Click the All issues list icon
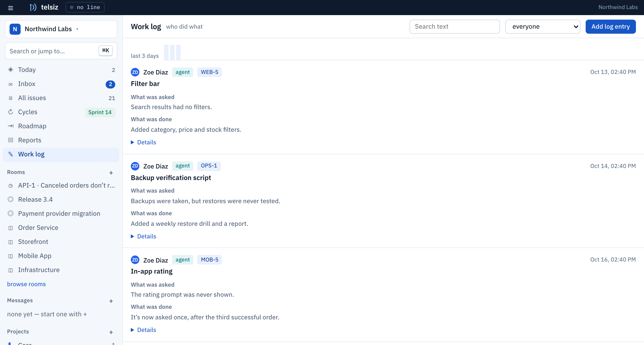The image size is (644, 345). tap(11, 98)
